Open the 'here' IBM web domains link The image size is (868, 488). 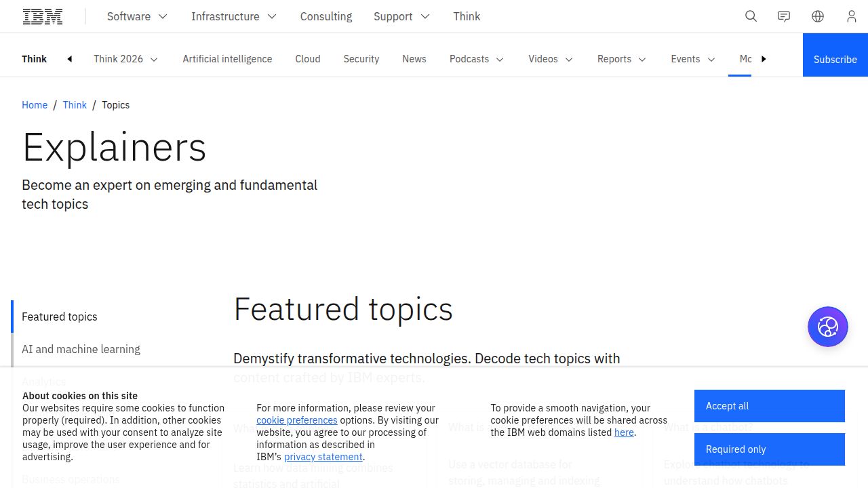coord(624,432)
